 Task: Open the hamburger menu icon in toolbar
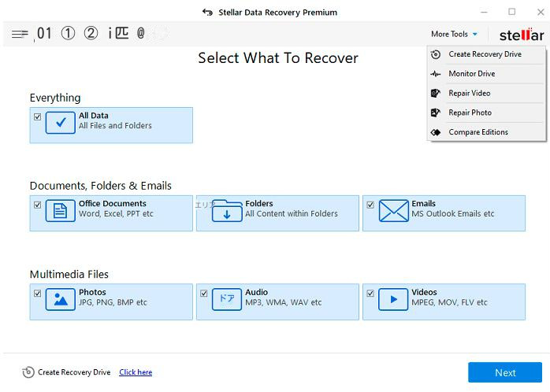pos(20,34)
